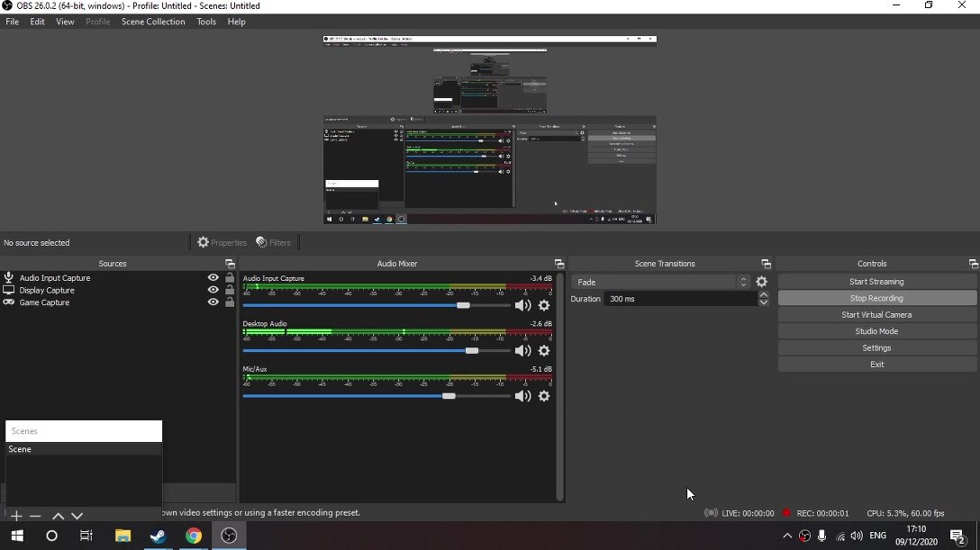Open the Tools menu
Image resolution: width=980 pixels, height=550 pixels.
pyautogui.click(x=206, y=22)
